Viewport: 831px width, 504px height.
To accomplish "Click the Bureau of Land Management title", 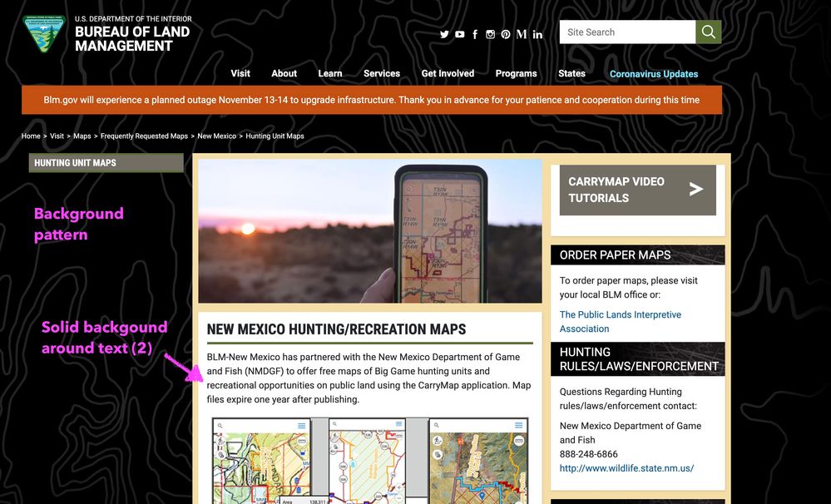I will 132,39.
